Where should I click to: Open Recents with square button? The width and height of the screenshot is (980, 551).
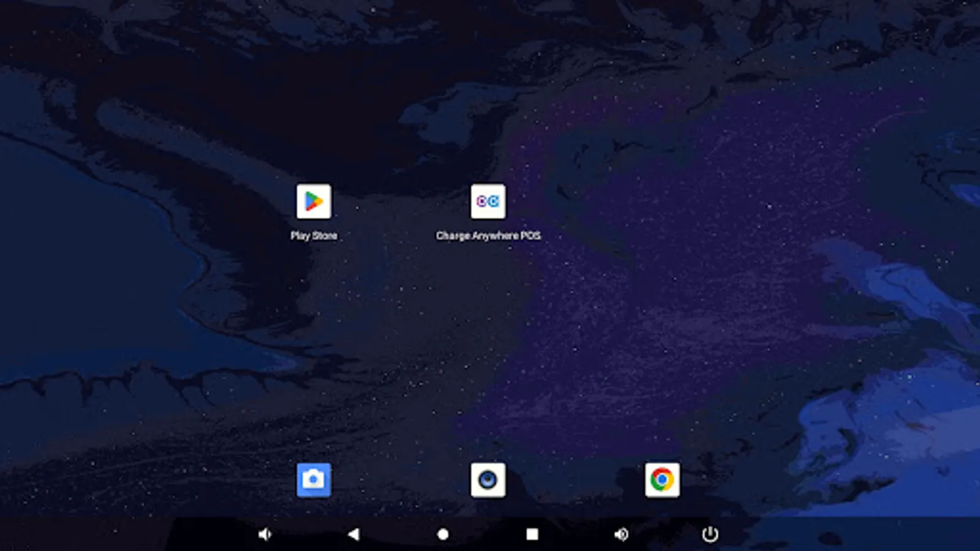point(532,534)
